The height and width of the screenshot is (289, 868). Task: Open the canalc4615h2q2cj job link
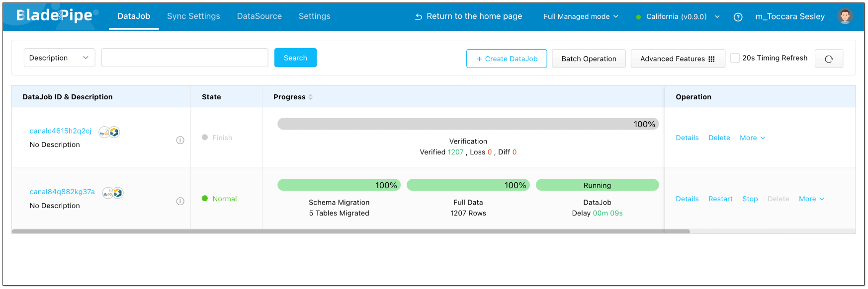(61, 131)
